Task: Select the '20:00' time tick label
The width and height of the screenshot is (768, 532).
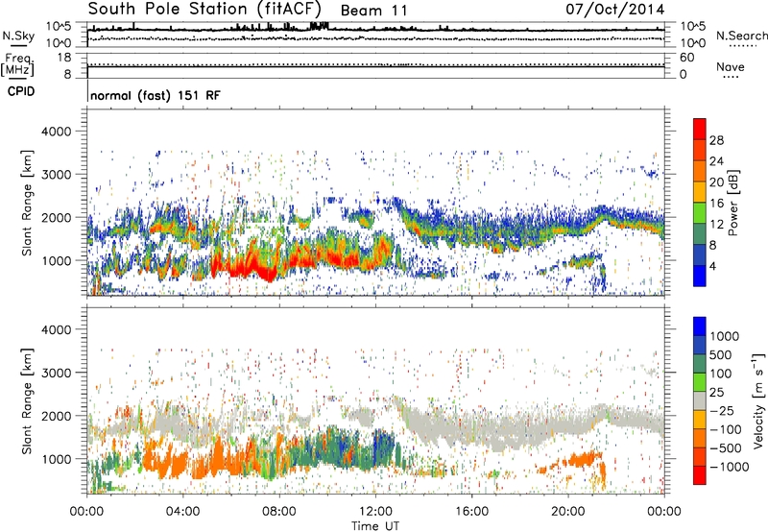Action: coord(568,512)
